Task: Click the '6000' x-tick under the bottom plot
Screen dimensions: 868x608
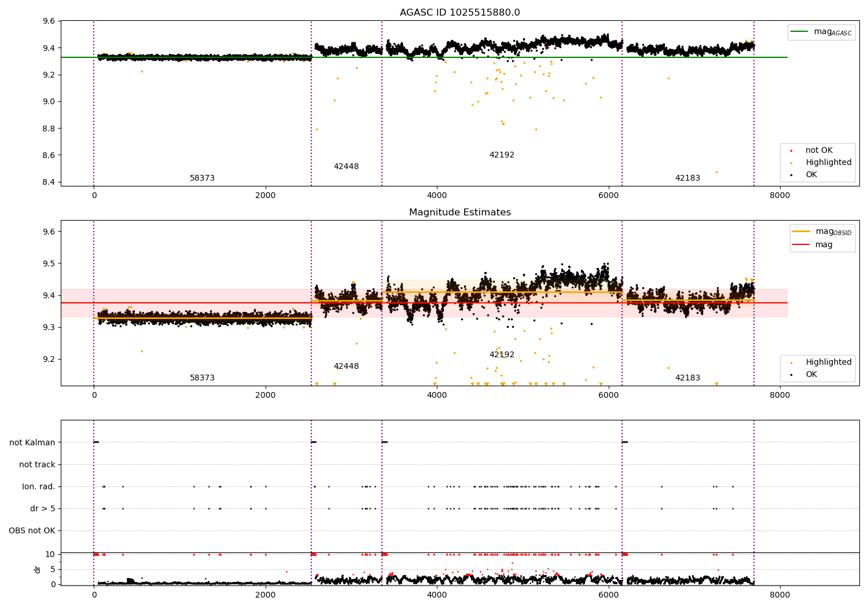Action: tap(608, 595)
